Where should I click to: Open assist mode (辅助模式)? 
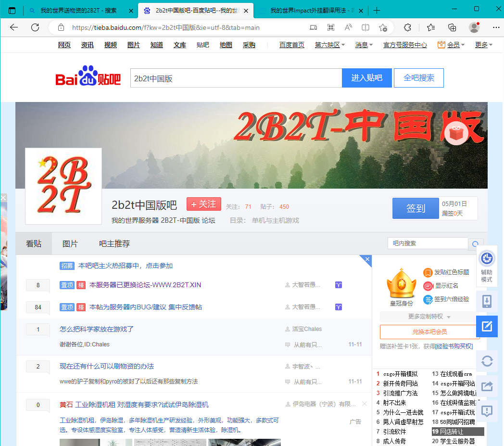(x=487, y=266)
